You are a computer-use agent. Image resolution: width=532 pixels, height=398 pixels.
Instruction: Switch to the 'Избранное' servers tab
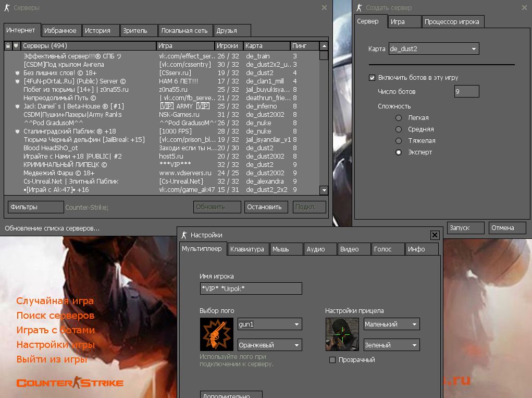point(61,31)
